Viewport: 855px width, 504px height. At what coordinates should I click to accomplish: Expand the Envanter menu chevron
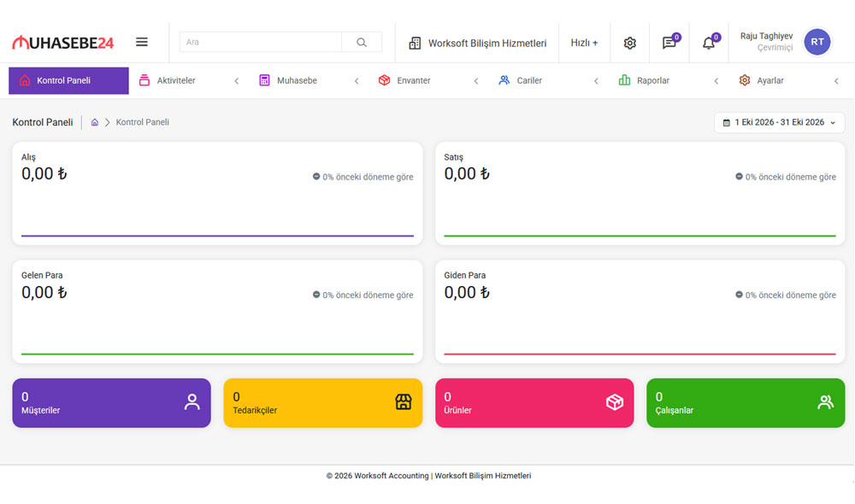[x=476, y=81]
